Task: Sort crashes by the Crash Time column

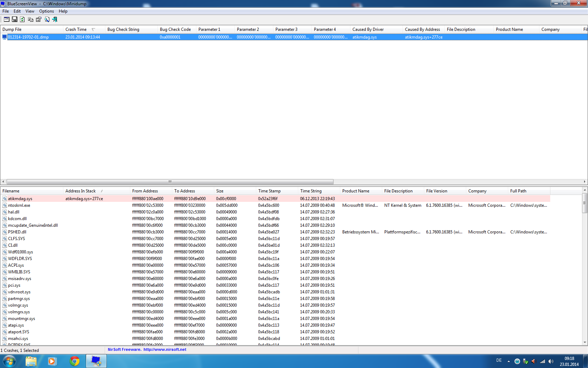Action: 84,29
